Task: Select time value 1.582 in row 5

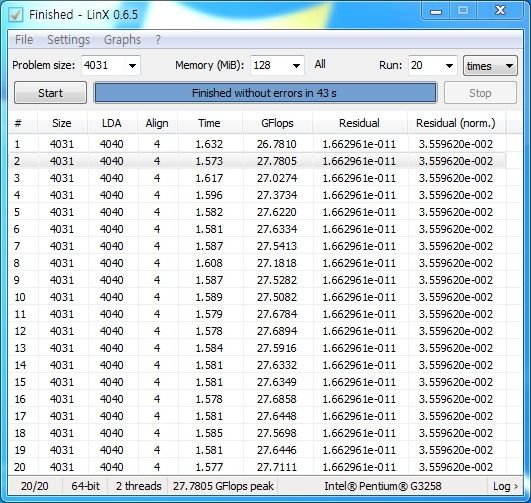Action: [209, 212]
